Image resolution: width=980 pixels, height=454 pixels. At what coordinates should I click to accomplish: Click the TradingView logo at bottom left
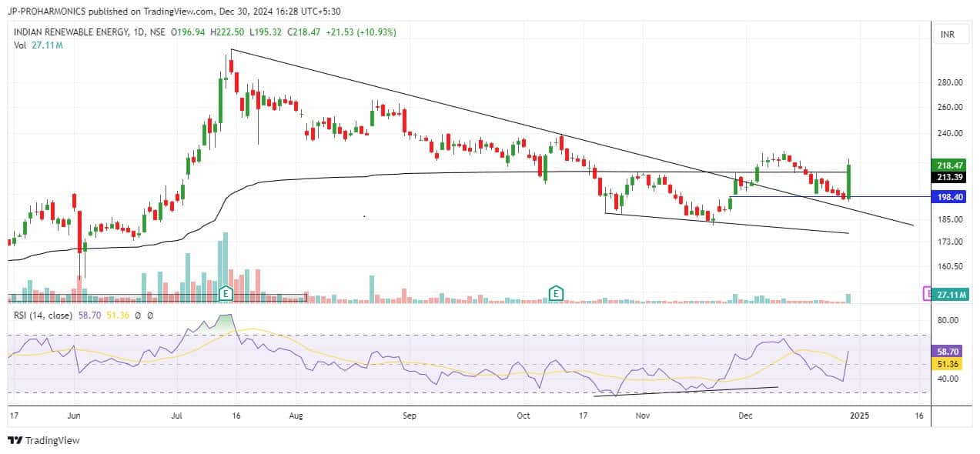point(44,440)
